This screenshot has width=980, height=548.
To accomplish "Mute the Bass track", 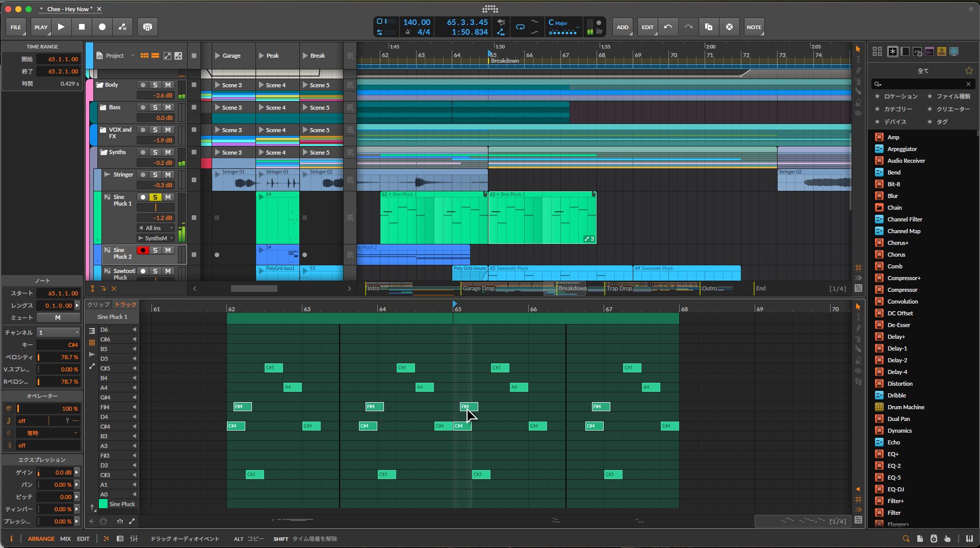I will point(168,108).
